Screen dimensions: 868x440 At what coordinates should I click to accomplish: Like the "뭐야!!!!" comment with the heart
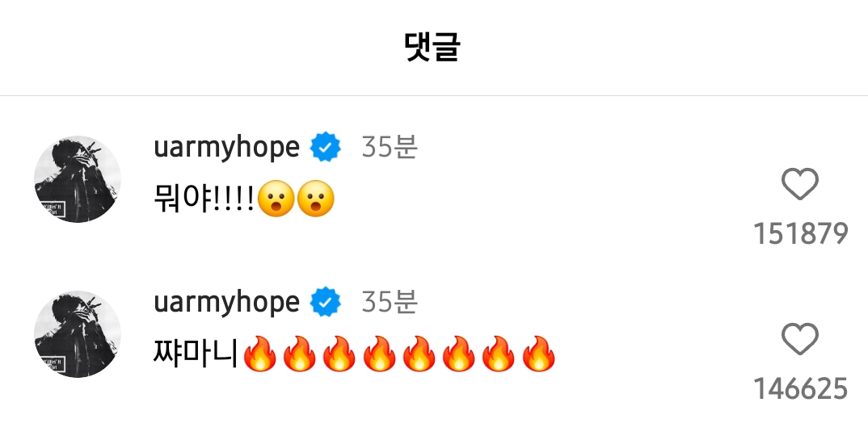(x=800, y=184)
